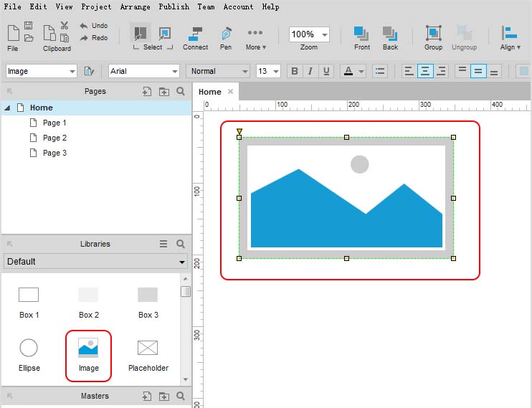
Task: Open the font size 13 dropdown
Action: (x=268, y=71)
